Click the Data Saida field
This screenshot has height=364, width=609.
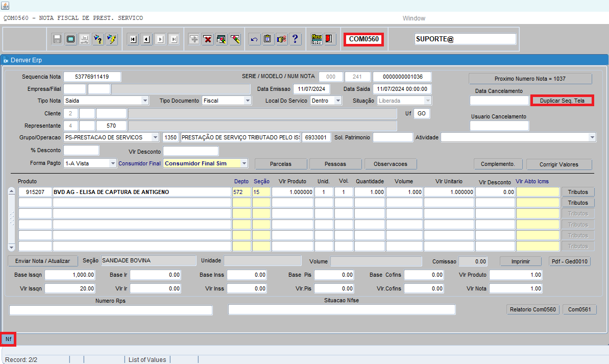(402, 89)
